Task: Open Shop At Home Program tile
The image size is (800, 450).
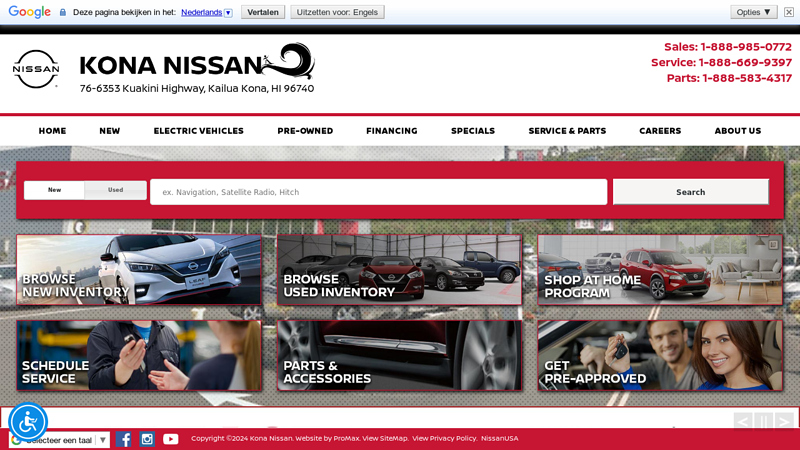Action: coord(660,270)
